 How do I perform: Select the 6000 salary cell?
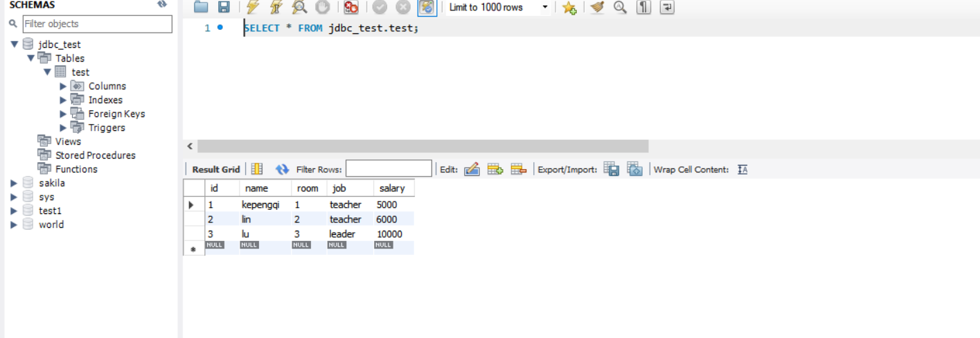click(x=394, y=220)
